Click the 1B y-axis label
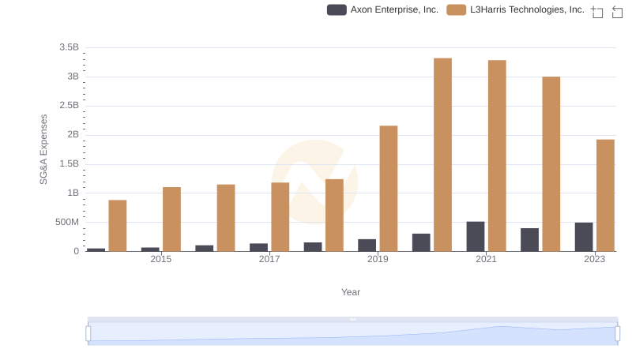 [x=73, y=193]
